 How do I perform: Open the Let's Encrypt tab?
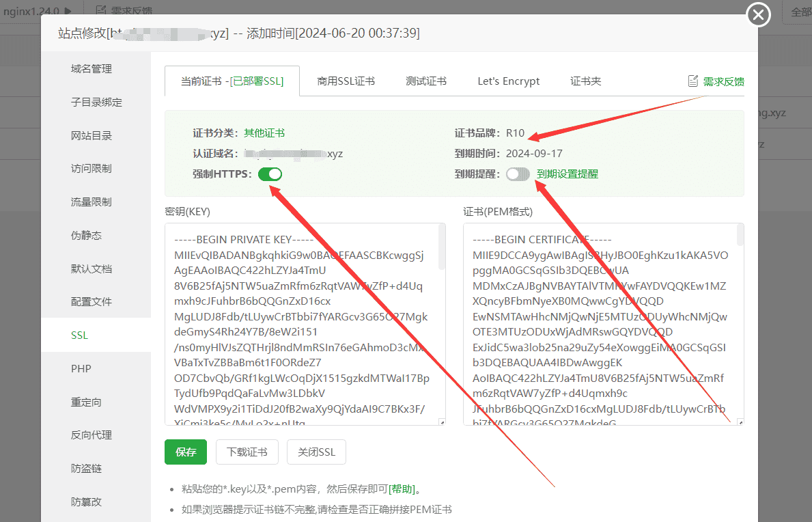[508, 81]
